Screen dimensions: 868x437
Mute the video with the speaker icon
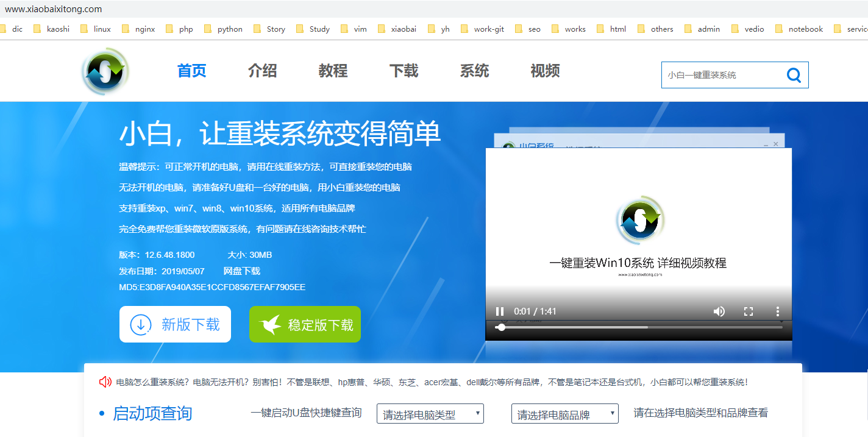point(719,311)
